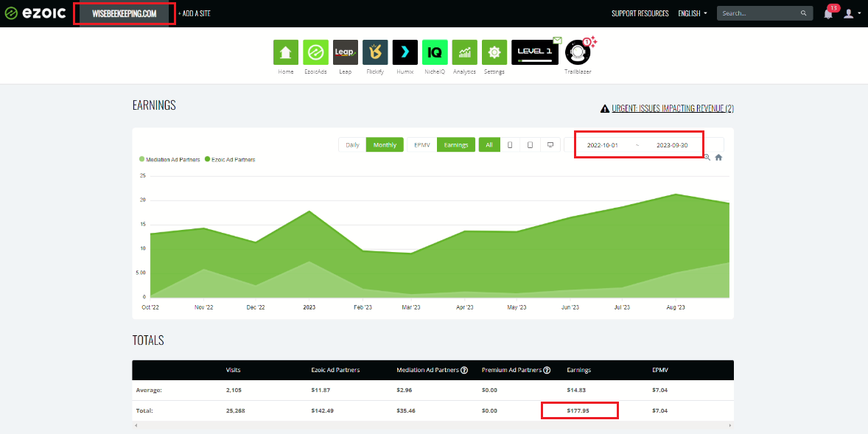Show EPMV in the chart
The width and height of the screenshot is (868, 434).
point(421,145)
